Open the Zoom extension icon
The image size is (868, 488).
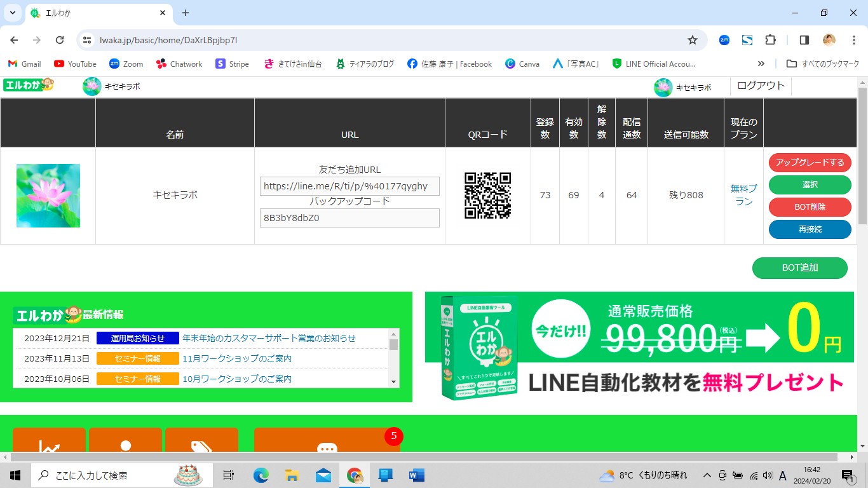coord(724,40)
